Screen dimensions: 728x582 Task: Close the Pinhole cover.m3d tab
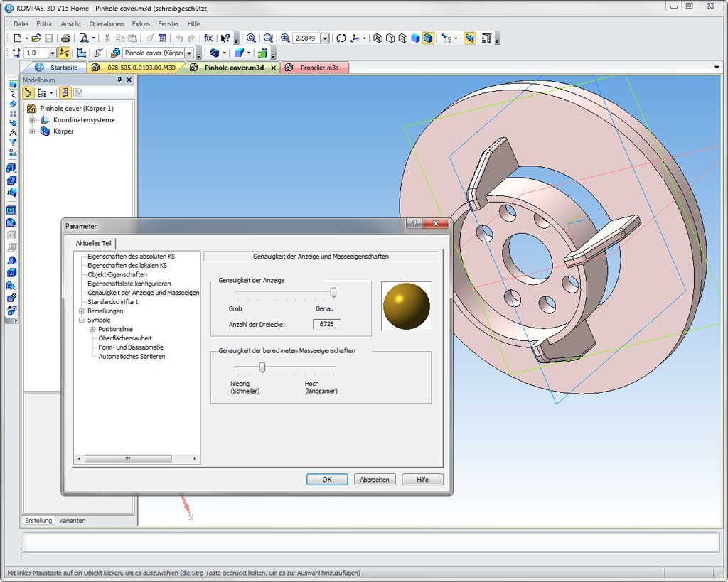coord(274,68)
